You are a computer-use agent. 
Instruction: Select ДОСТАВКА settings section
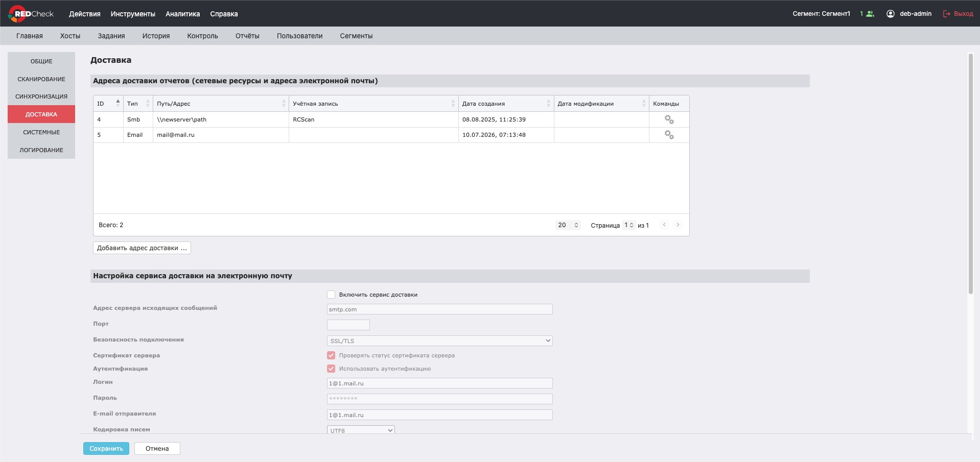coord(41,114)
